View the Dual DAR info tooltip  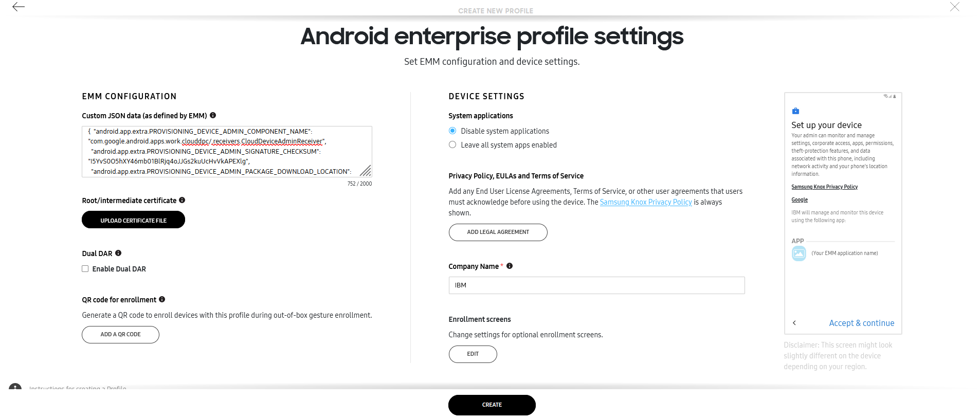(x=118, y=253)
